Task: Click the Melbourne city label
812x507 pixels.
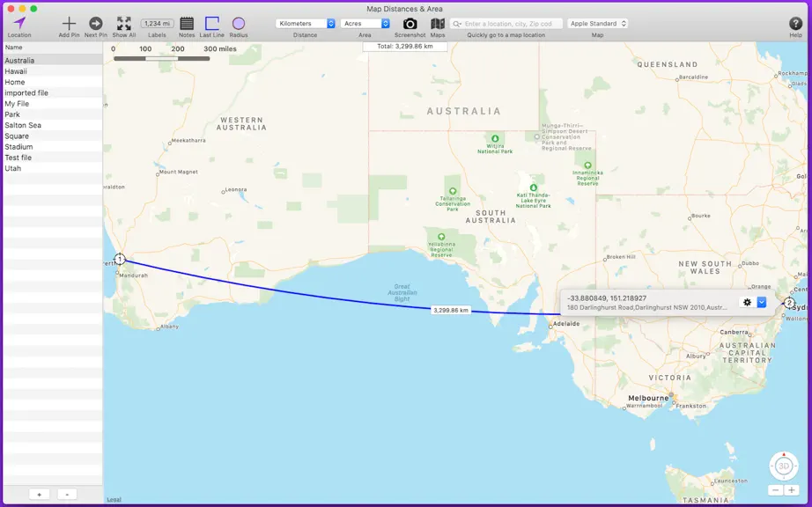Action: click(x=648, y=398)
